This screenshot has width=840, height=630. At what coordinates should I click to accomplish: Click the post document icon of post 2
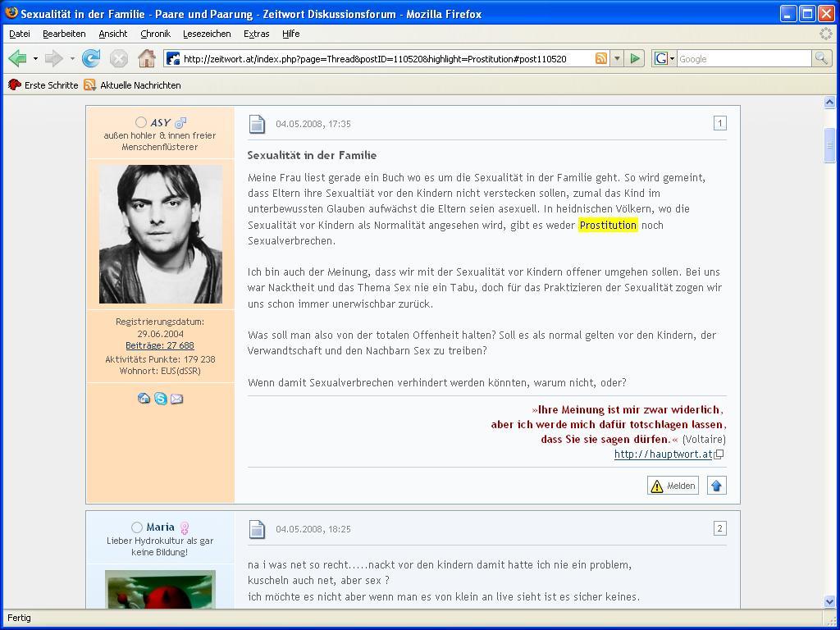pyautogui.click(x=257, y=529)
